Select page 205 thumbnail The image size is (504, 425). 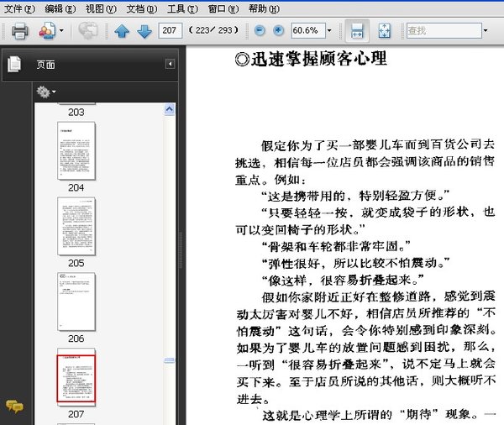coord(76,226)
